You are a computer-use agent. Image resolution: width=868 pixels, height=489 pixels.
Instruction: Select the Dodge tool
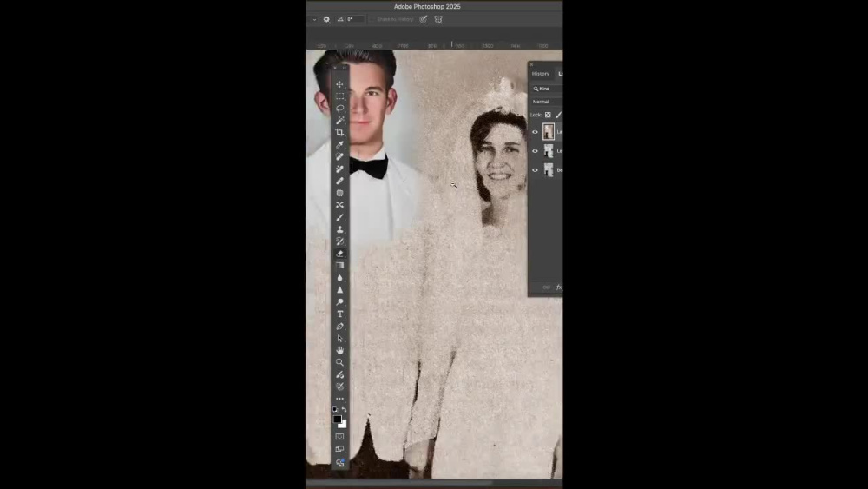coord(340,301)
